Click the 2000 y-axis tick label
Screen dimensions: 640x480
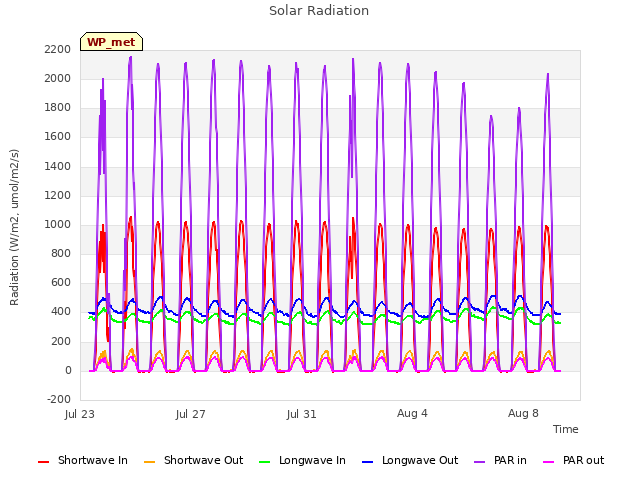58,78
